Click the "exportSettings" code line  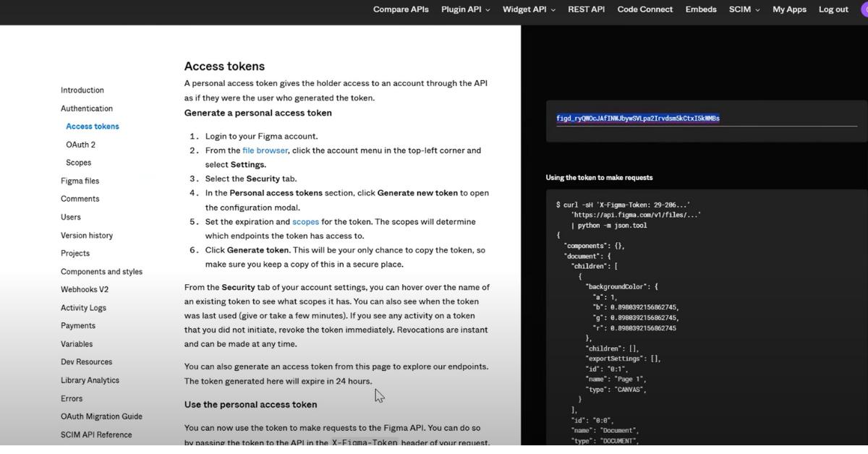(x=623, y=359)
